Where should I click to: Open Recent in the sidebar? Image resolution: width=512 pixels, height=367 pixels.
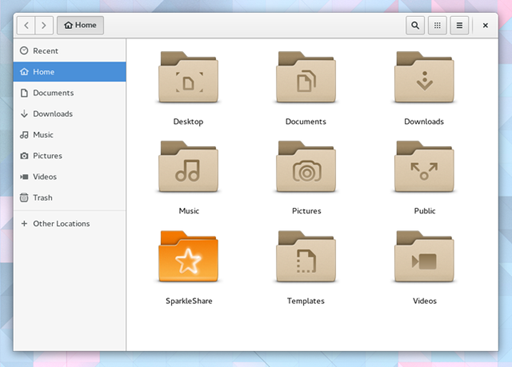click(70, 51)
